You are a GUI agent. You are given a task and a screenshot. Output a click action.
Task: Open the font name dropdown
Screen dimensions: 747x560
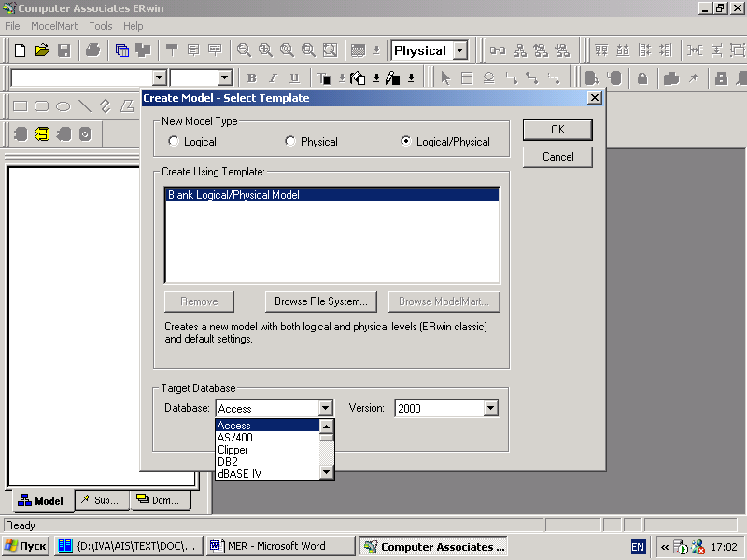click(x=160, y=77)
